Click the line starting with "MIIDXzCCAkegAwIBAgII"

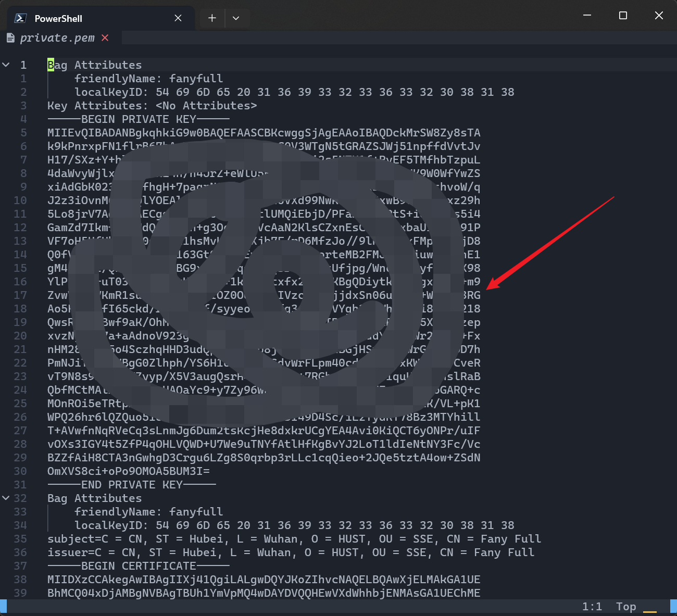click(264, 580)
